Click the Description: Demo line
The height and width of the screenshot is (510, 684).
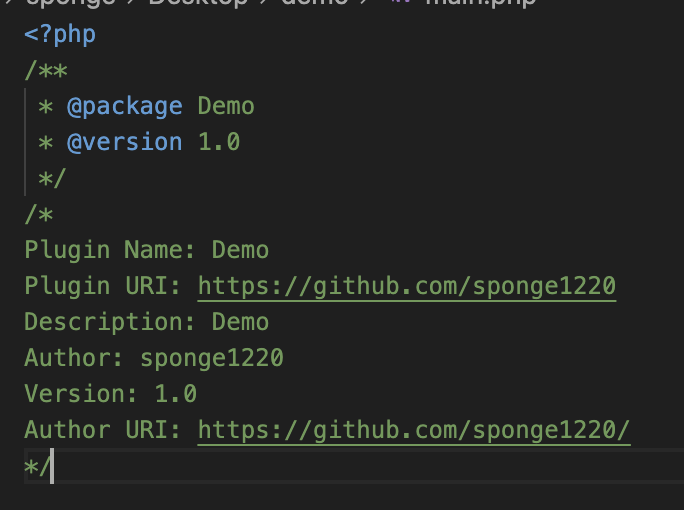click(x=146, y=322)
